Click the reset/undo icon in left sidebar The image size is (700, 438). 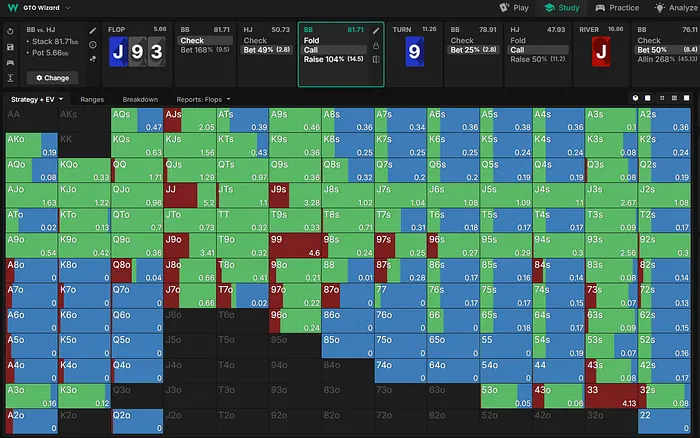pos(9,31)
